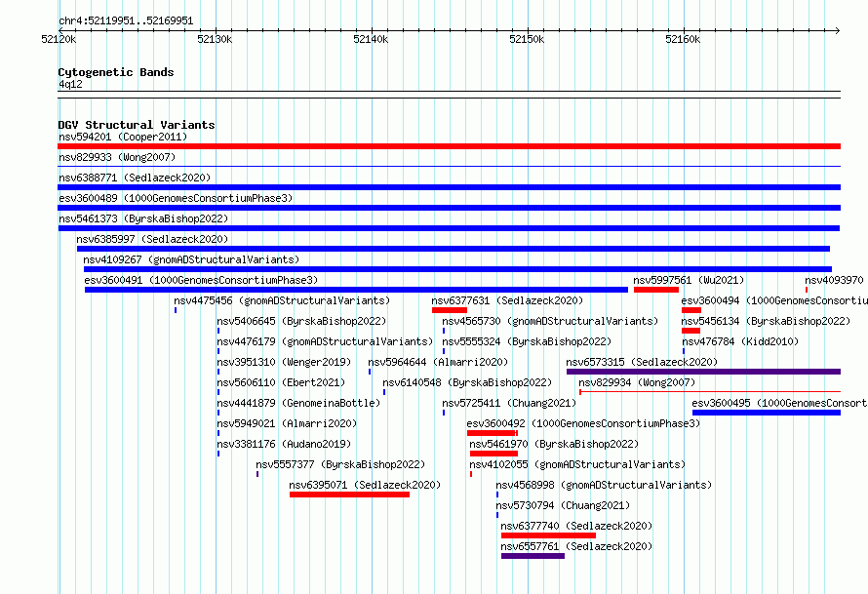
Task: Click nsv5461970 (ByrskaBishop2022) label
Action: click(554, 444)
